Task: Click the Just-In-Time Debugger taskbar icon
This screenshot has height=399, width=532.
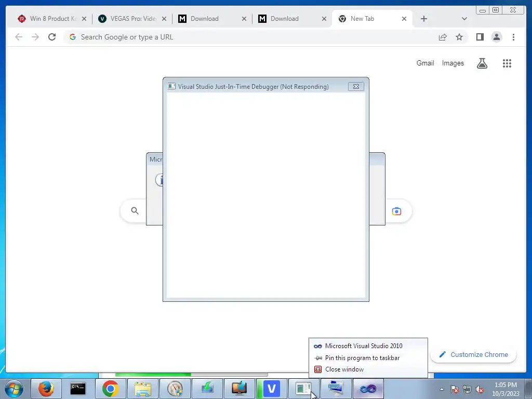Action: click(303, 389)
